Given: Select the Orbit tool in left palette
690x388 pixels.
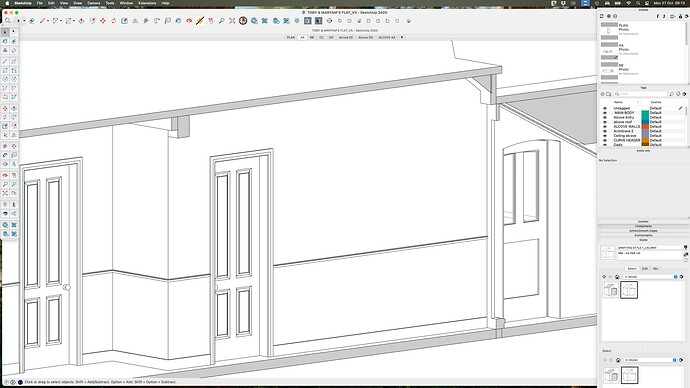Looking at the screenshot, I should 5,175.
